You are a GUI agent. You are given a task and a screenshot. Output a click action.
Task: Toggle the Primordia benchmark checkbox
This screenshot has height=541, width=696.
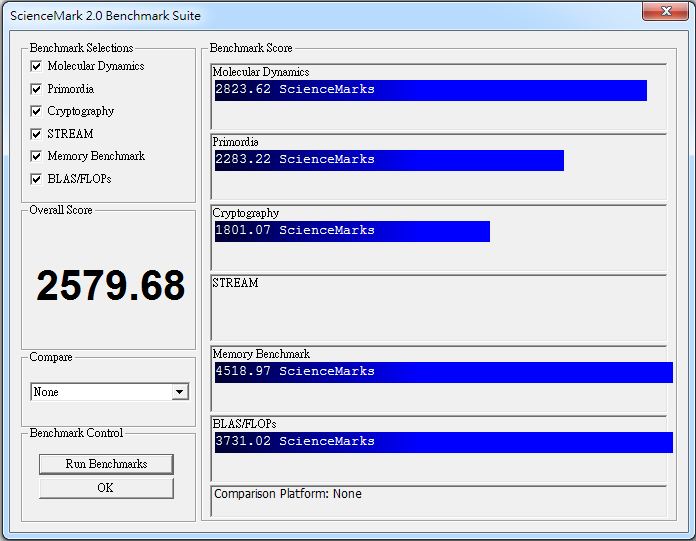click(x=36, y=89)
